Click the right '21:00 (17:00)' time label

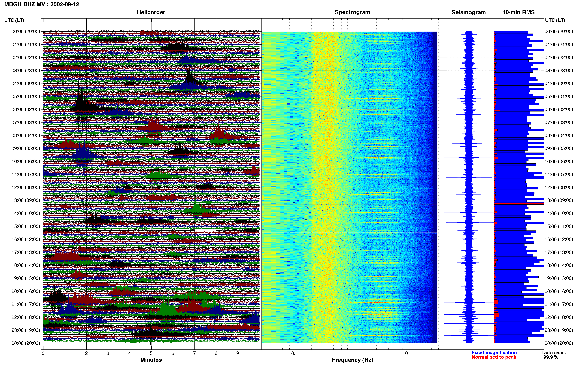point(559,304)
